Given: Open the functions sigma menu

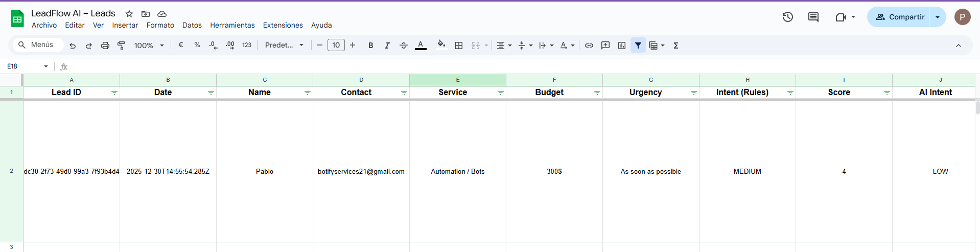Looking at the screenshot, I should (676, 45).
